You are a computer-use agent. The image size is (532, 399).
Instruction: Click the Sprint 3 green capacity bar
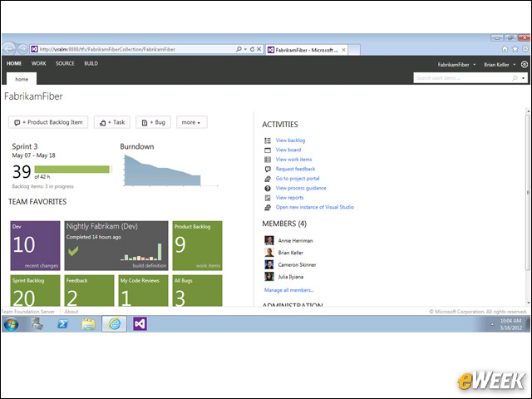pyautogui.click(x=72, y=170)
